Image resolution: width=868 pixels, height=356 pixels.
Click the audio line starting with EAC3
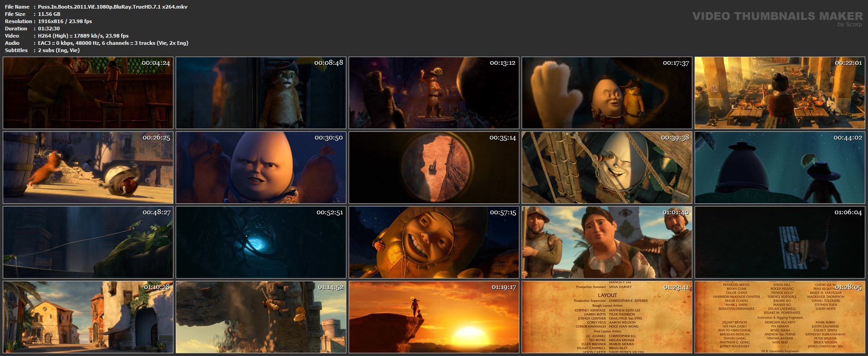click(113, 43)
